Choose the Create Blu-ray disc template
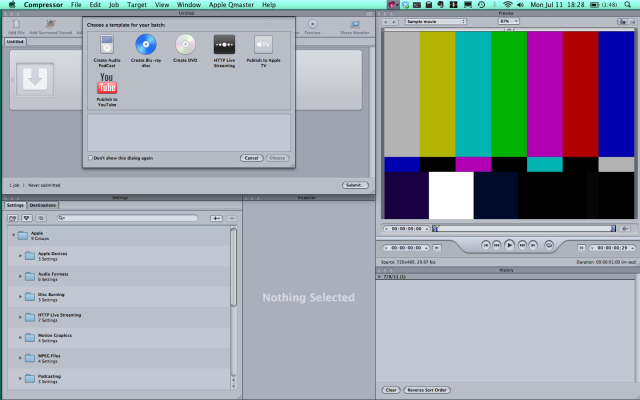 146,44
